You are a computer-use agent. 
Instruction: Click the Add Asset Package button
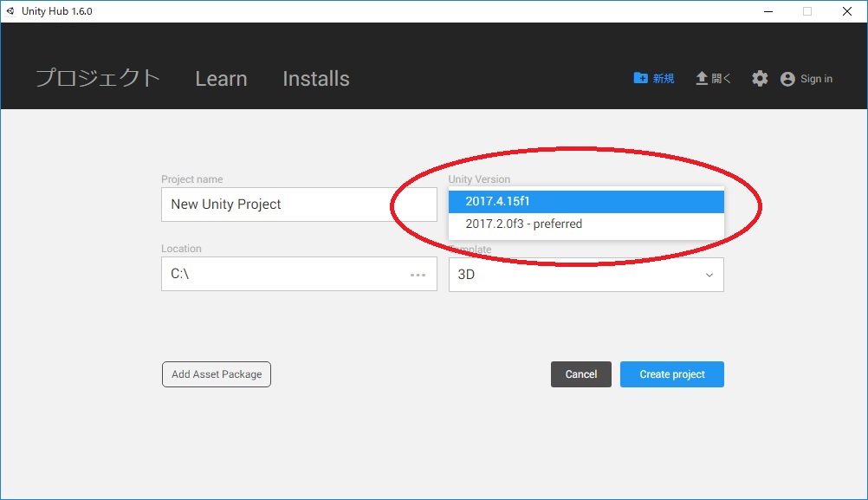pyautogui.click(x=217, y=374)
